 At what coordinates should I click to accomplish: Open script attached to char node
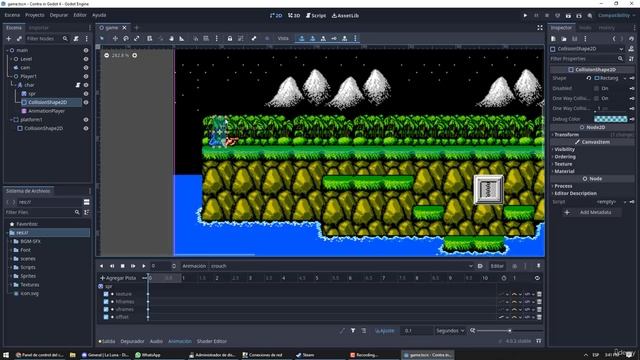[x=78, y=85]
